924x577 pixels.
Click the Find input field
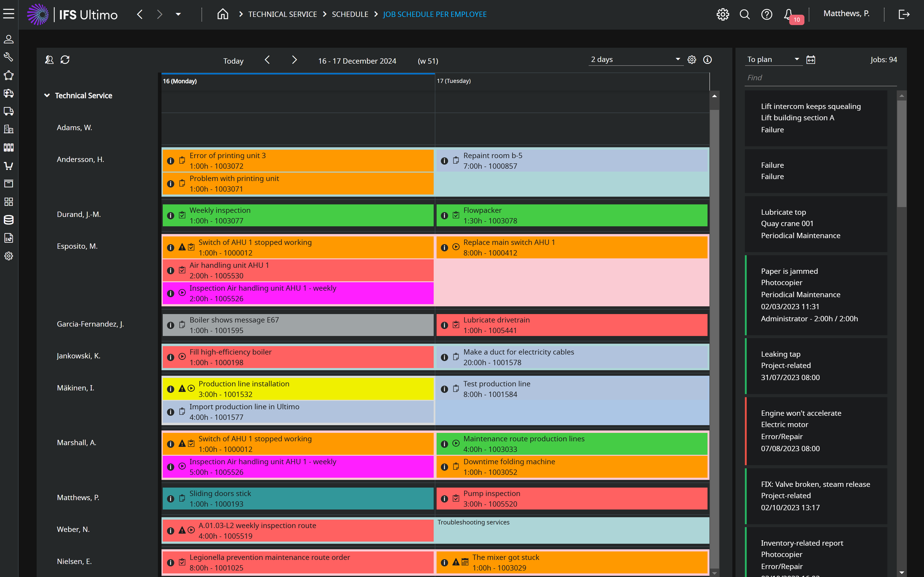pyautogui.click(x=821, y=78)
